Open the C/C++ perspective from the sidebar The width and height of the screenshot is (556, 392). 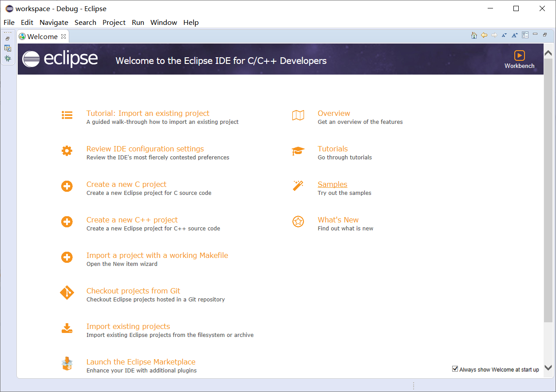(8, 48)
